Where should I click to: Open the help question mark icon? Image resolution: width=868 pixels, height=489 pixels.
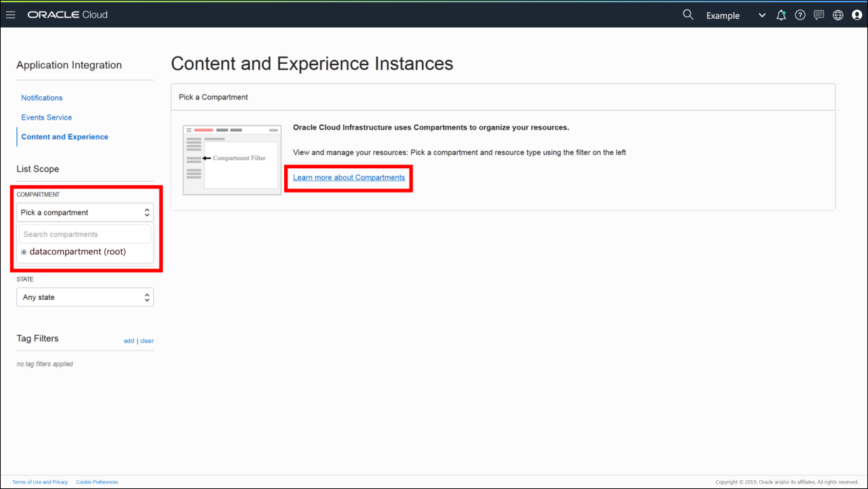pos(800,15)
